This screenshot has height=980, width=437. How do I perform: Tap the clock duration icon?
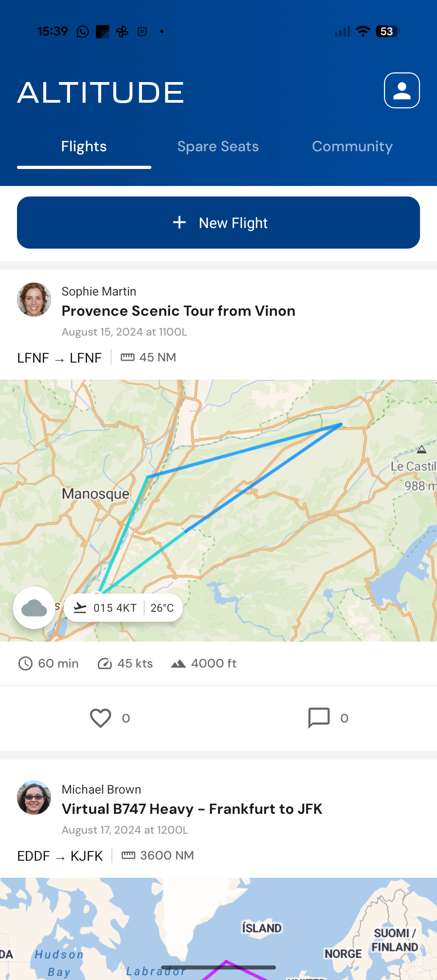(25, 663)
